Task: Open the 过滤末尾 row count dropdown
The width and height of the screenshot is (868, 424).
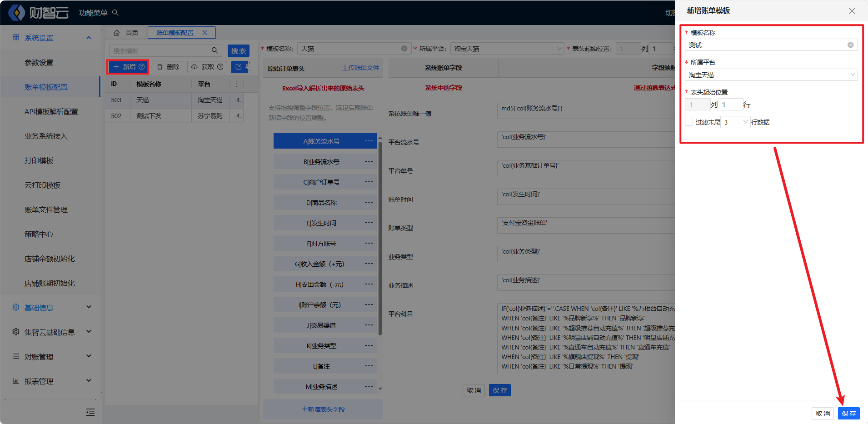Action: tap(735, 122)
